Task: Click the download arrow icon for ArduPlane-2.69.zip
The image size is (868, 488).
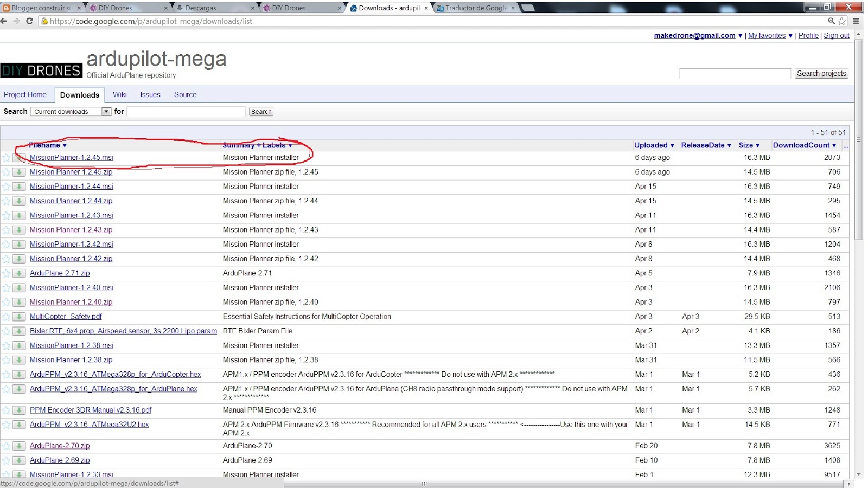Action: [19, 460]
